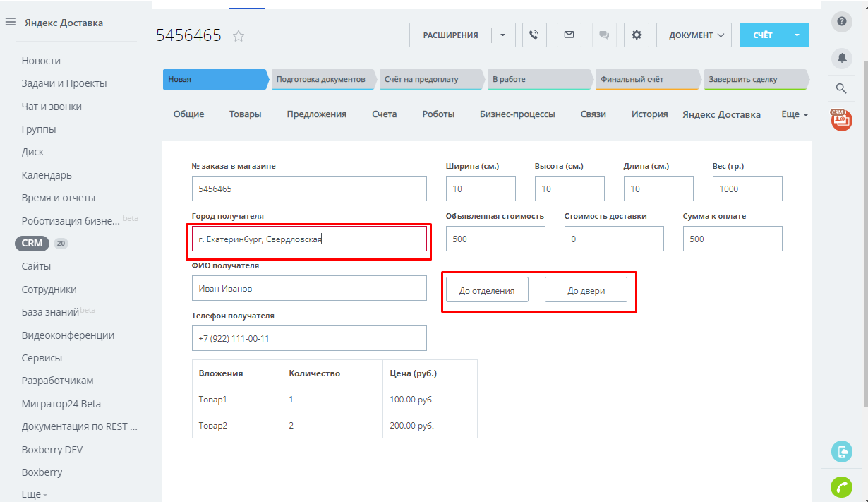Image resolution: width=868 pixels, height=502 pixels.
Task: Select the В работе stage
Action: point(540,79)
